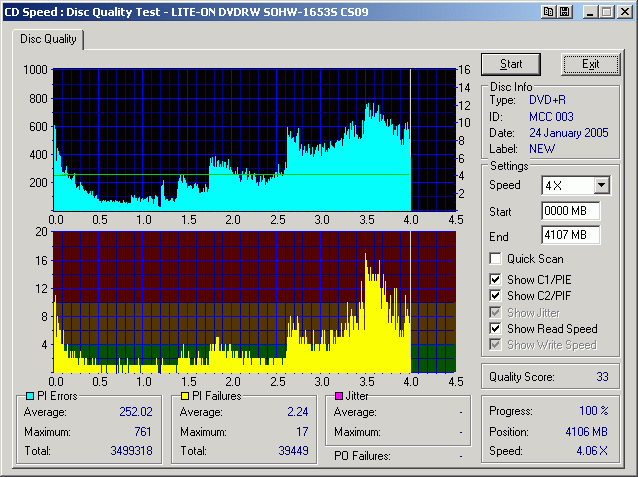
Task: Click the PI Errors average 252.02
Action: tap(136, 412)
